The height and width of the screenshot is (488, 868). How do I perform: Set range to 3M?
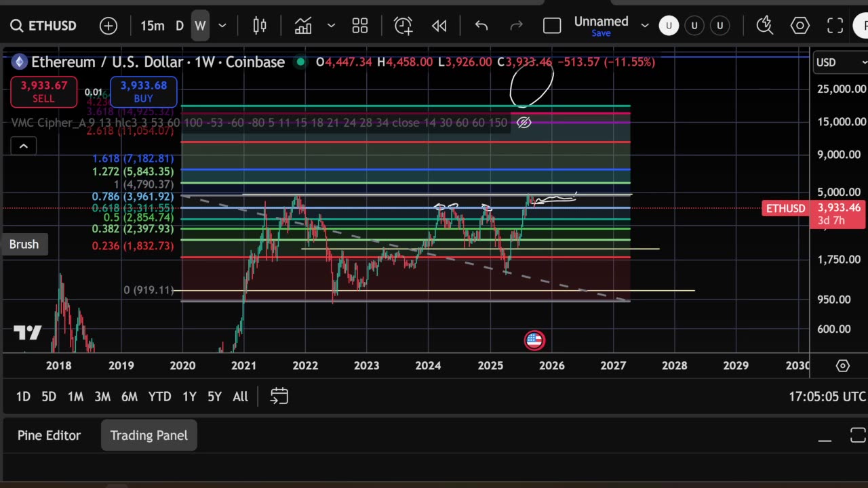pos(102,396)
